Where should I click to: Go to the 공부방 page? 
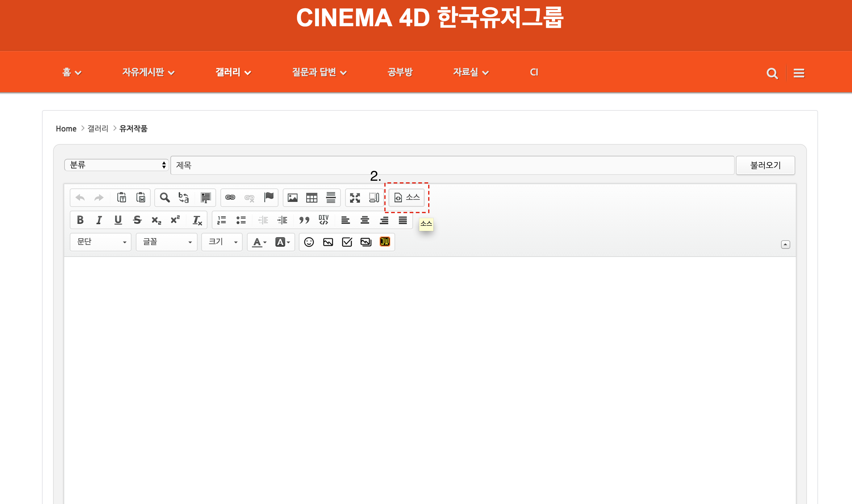(x=400, y=72)
